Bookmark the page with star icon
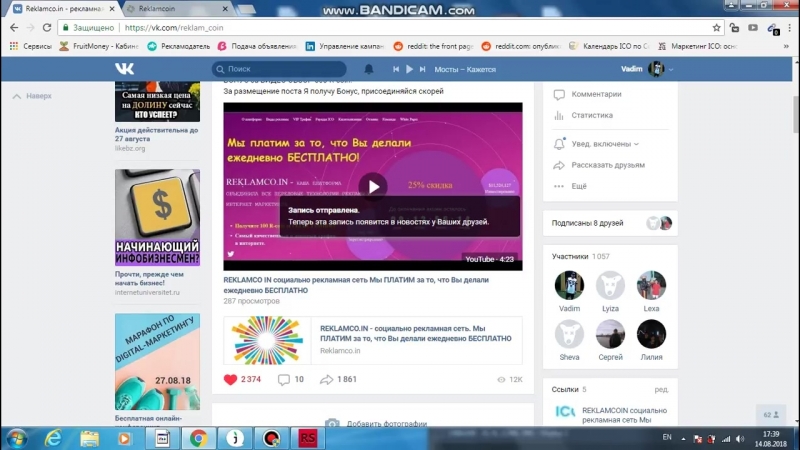The width and height of the screenshot is (800, 450). [x=716, y=28]
